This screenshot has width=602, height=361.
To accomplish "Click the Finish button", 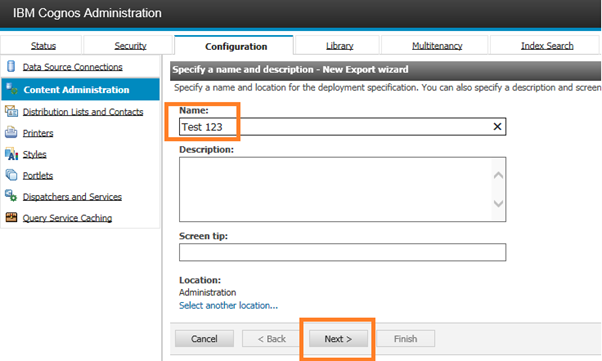I will tap(405, 339).
